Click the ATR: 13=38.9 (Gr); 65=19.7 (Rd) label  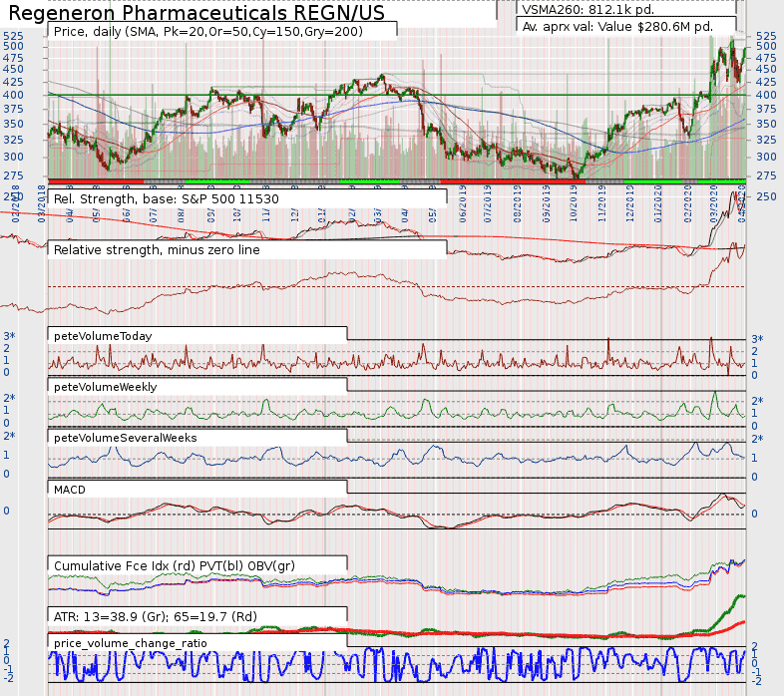155,617
